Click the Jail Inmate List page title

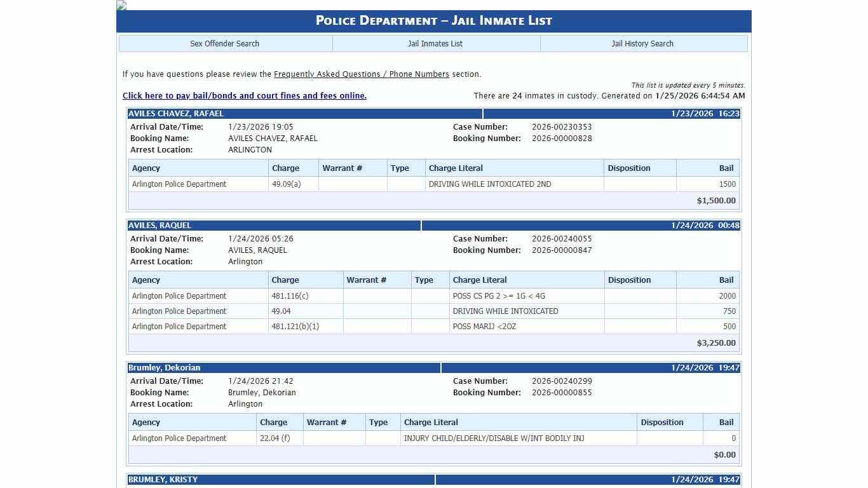tap(434, 21)
